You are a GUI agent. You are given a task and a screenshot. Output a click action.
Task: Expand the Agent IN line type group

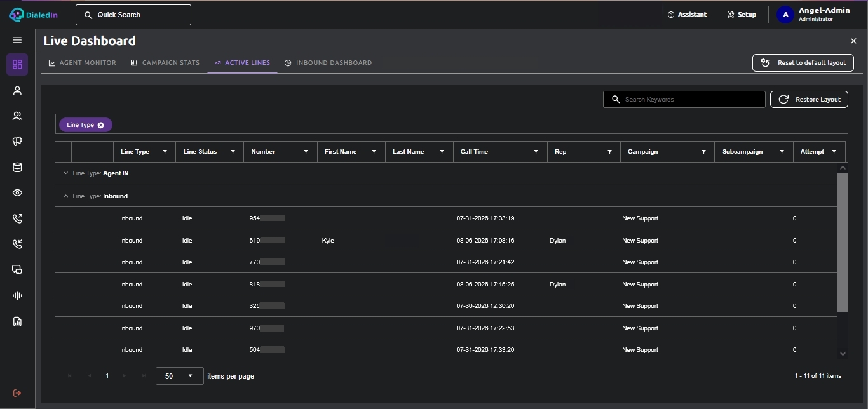point(65,173)
